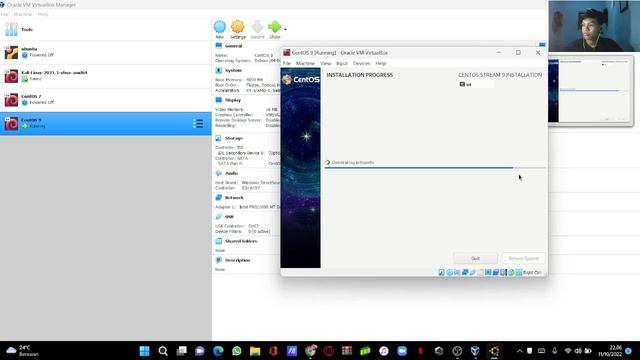Open File Explorer from the taskbar
640x360 pixels.
pos(255,351)
